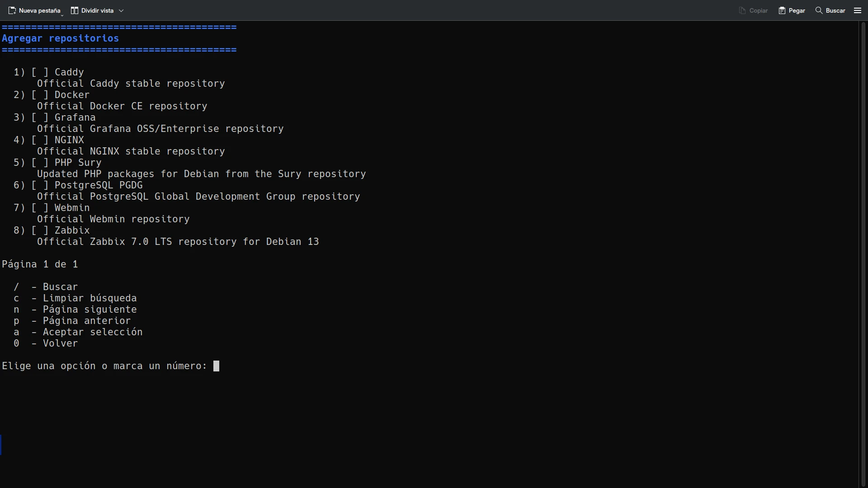Click the Docker list entry name

pyautogui.click(x=72, y=95)
